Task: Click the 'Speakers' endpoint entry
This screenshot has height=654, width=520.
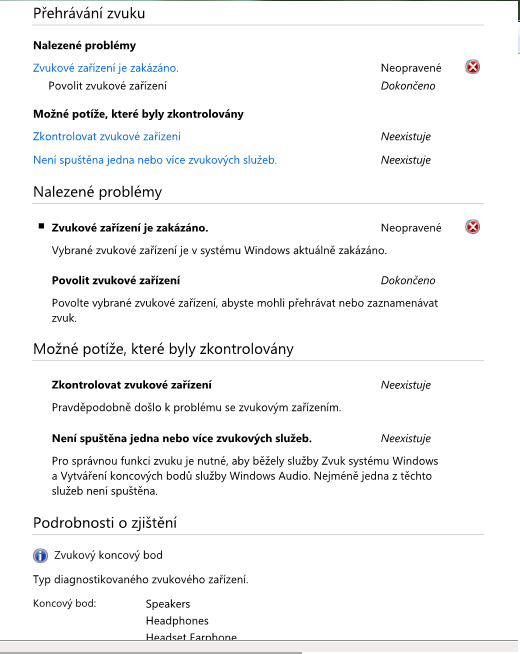Action: (x=168, y=604)
